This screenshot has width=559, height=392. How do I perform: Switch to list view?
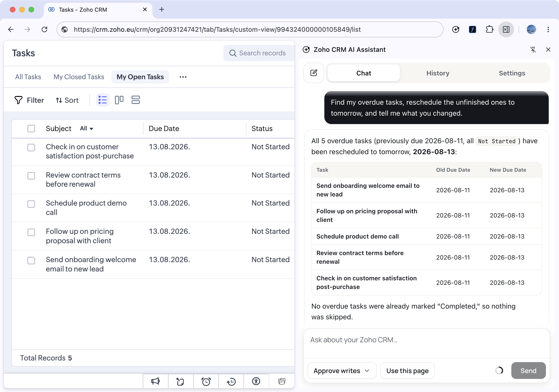[103, 100]
